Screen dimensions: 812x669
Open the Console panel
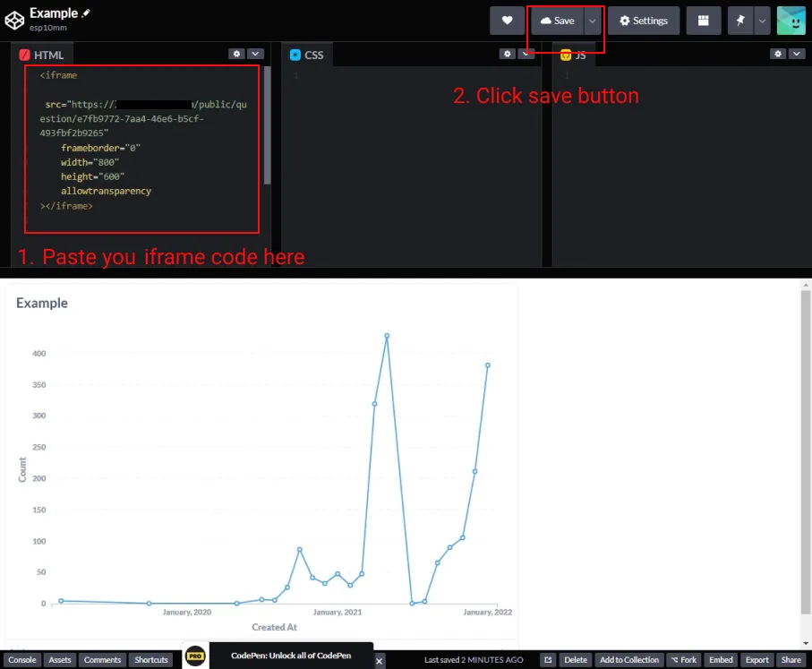[21, 660]
